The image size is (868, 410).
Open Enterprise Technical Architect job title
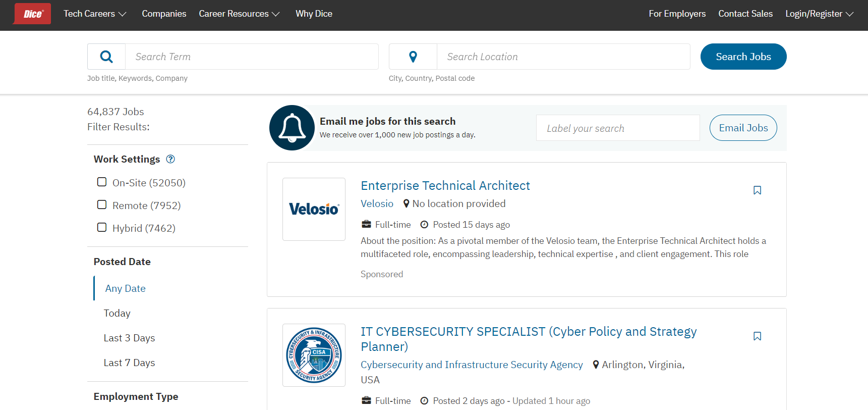tap(445, 186)
